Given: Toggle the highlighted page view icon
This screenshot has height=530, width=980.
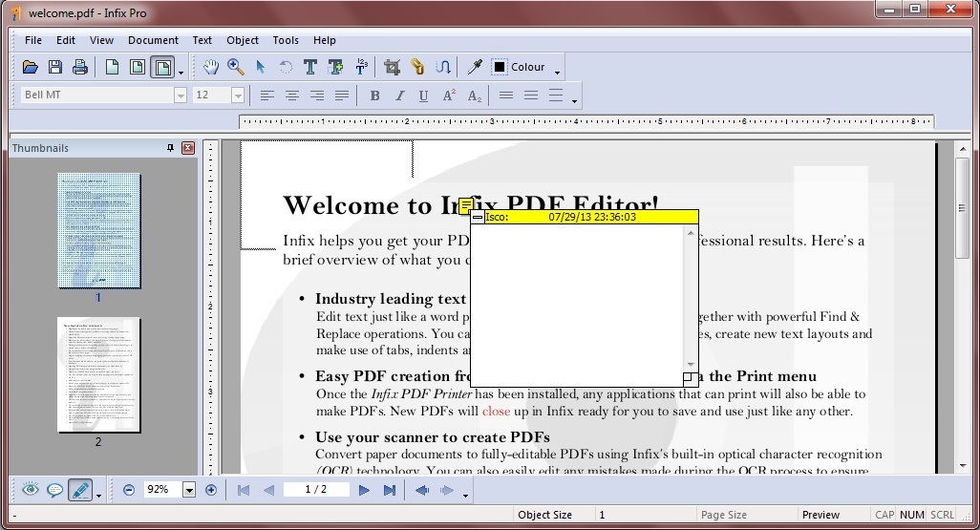Looking at the screenshot, I should (x=162, y=67).
